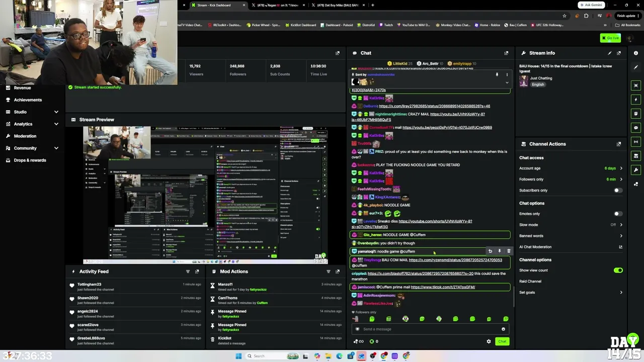Click the lightning bolt icon in right sidebar
This screenshot has width=644, height=362.
tap(636, 100)
